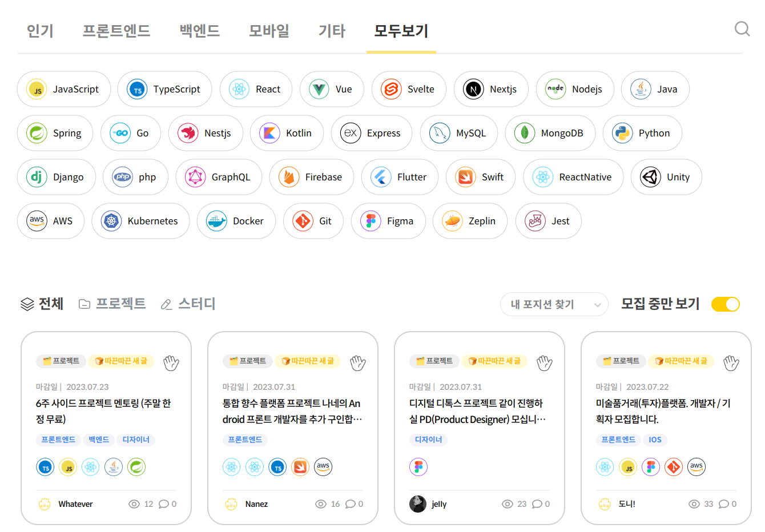Screen dimensions: 765x532
Task: Bookmark the 미술품거래 플랫폼 card
Action: pos(731,362)
